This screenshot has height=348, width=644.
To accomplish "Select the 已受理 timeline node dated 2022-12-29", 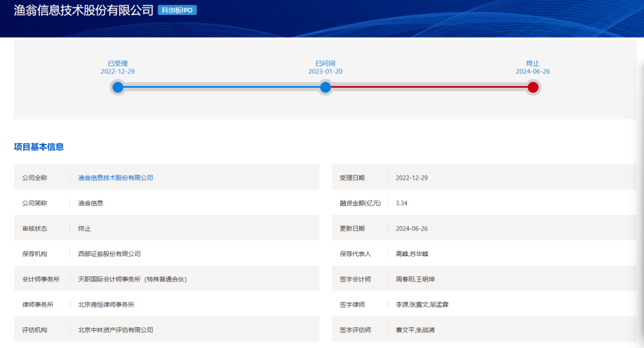I will pyautogui.click(x=118, y=87).
